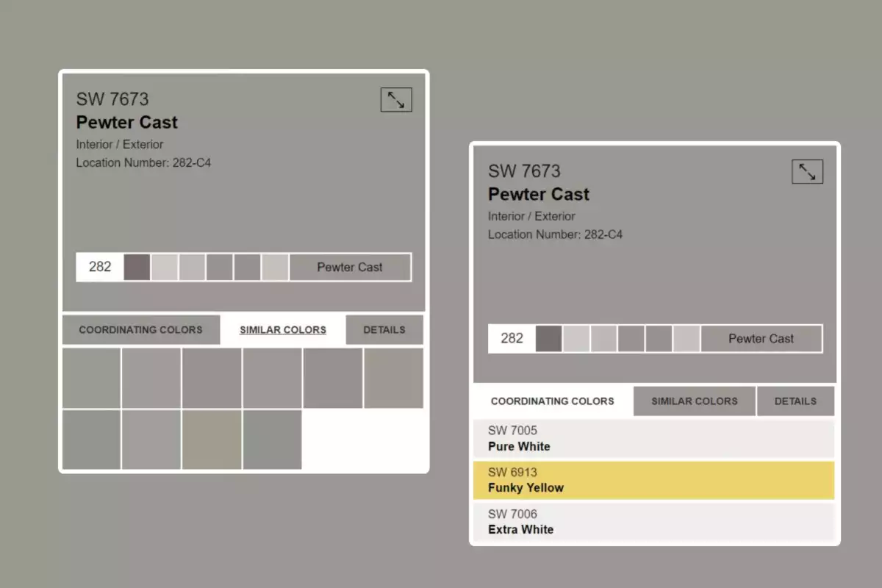Pick the third strip swatch in right card

(x=603, y=339)
